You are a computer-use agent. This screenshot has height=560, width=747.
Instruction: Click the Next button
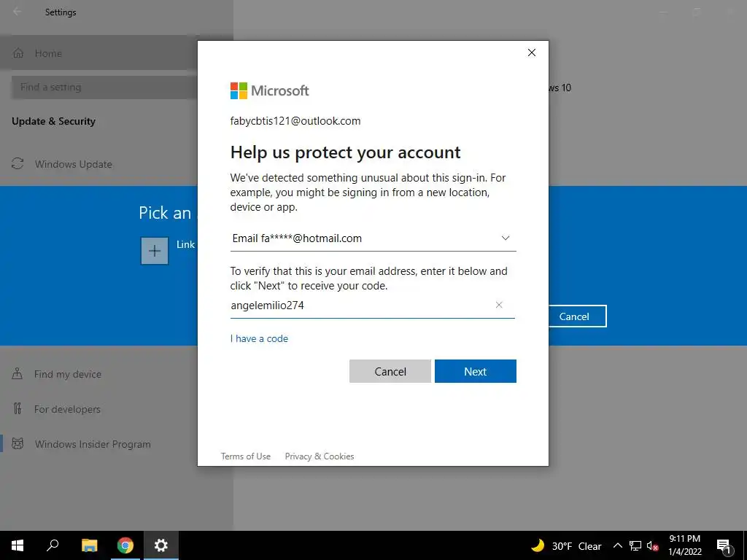[476, 371]
